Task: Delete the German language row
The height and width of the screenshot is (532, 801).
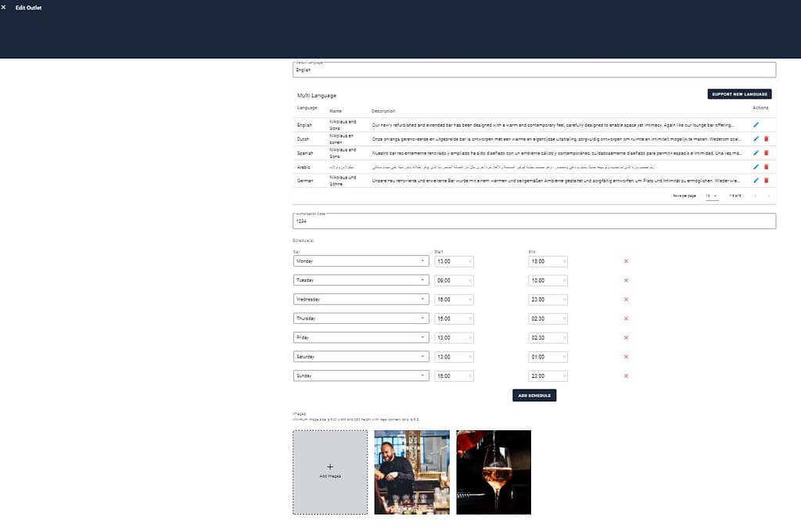Action: click(766, 181)
